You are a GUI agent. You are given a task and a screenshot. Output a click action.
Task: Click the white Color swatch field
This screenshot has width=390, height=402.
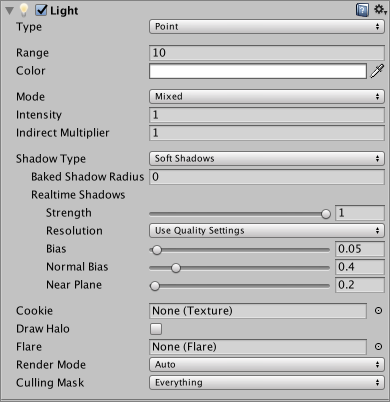[x=258, y=71]
